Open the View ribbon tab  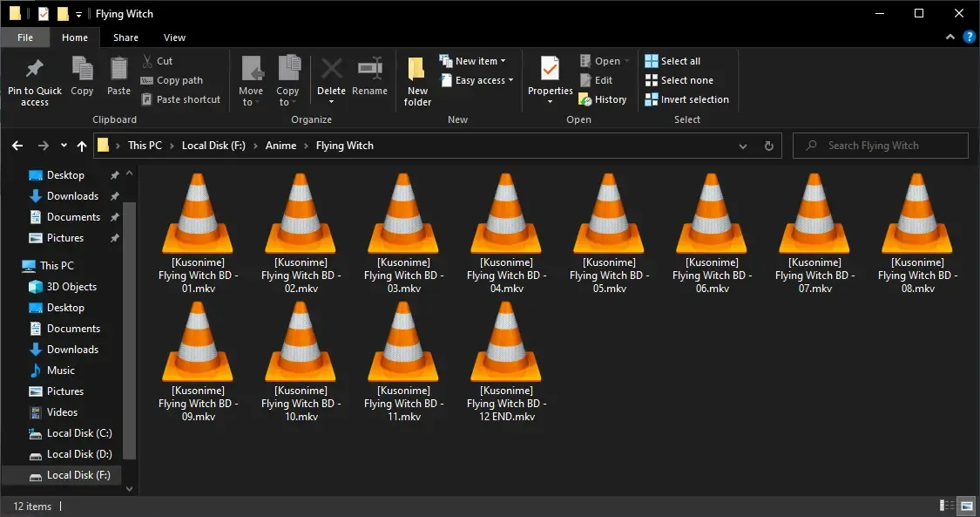click(x=174, y=37)
